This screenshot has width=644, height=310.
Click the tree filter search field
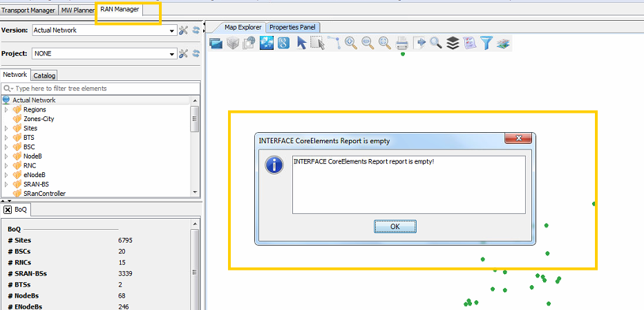pyautogui.click(x=104, y=89)
